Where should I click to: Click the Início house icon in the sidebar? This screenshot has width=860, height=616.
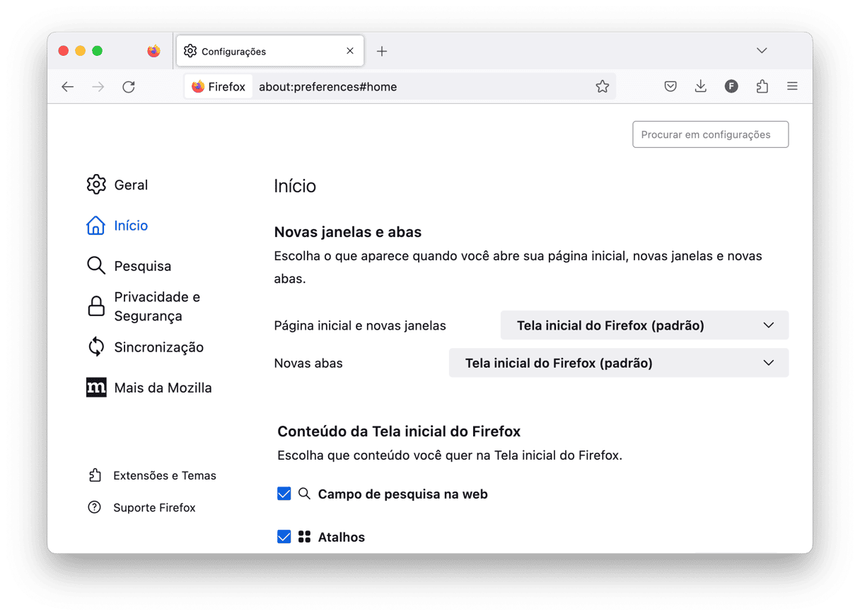coord(95,226)
